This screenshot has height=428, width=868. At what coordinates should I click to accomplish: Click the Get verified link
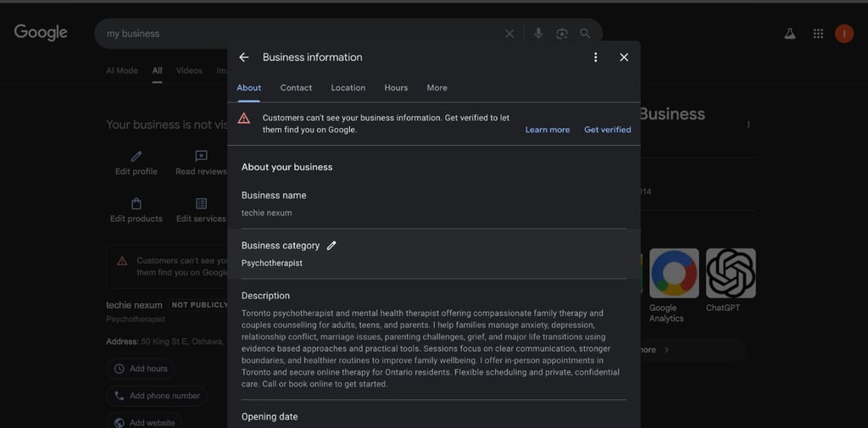(608, 130)
